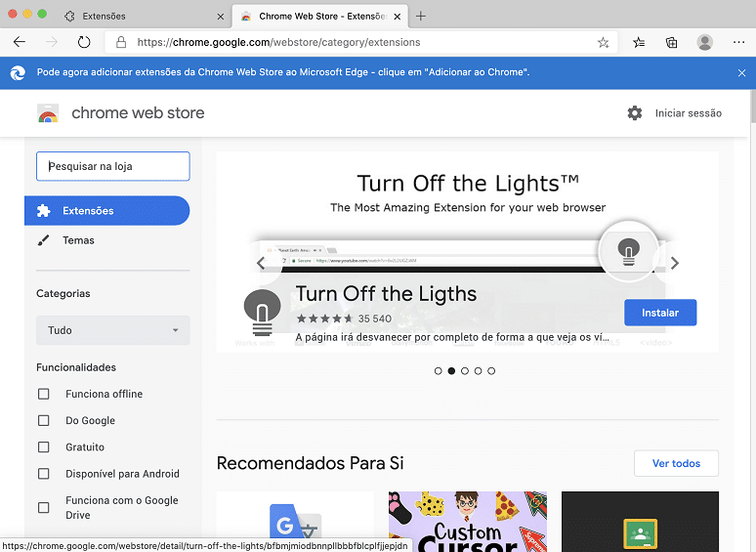
Task: Open the Custom Cursor extension thumbnail
Action: click(468, 522)
